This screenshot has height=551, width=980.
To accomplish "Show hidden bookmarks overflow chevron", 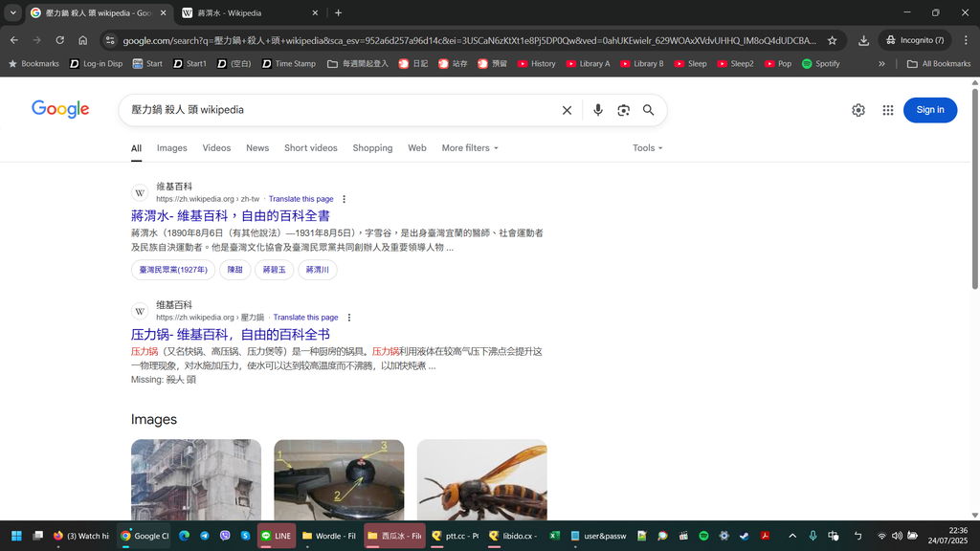I will click(881, 64).
